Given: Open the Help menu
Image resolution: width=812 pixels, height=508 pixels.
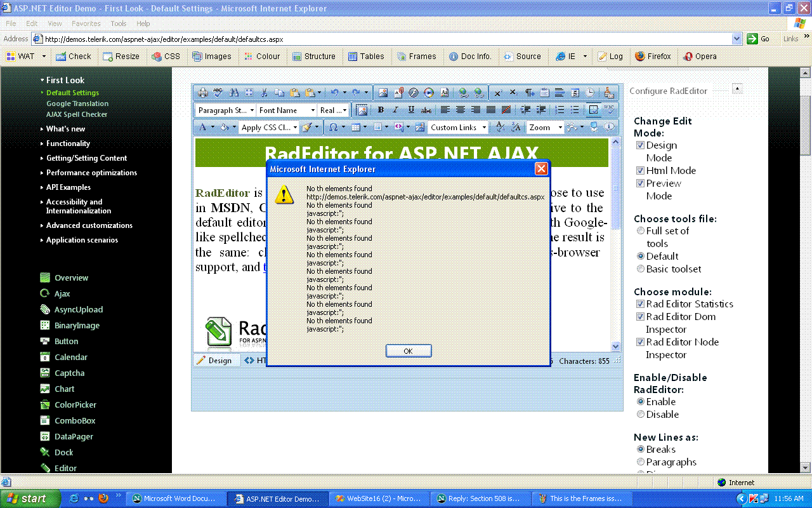Looking at the screenshot, I should [143, 23].
